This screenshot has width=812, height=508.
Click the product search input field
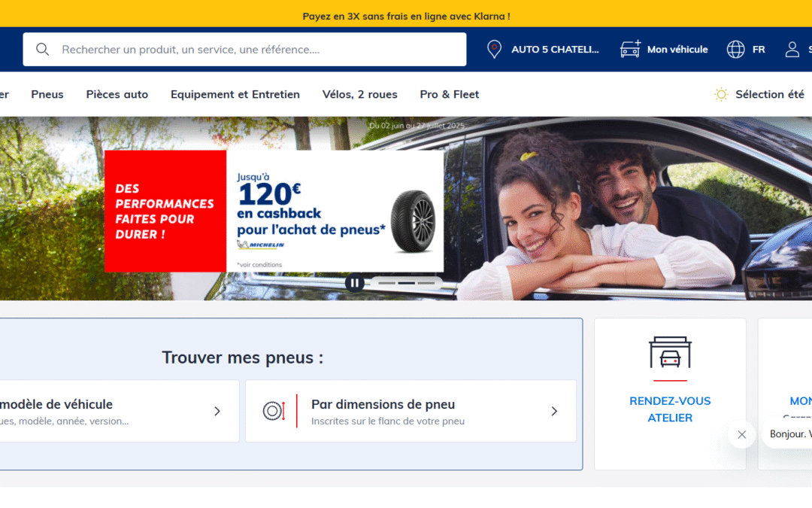244,49
